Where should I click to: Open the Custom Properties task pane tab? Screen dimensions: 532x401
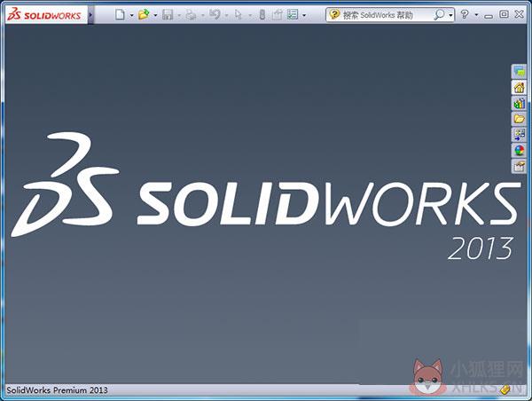tap(519, 166)
